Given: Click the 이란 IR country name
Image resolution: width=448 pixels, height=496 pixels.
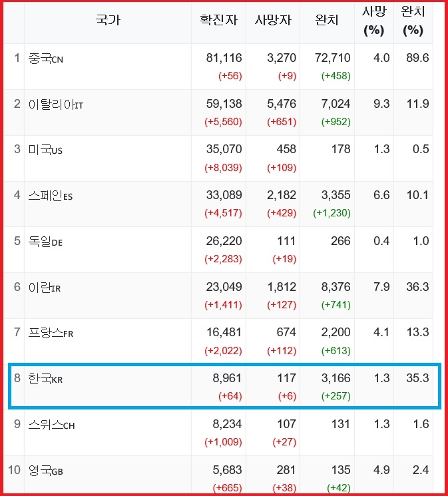Looking at the screenshot, I should point(45,288).
